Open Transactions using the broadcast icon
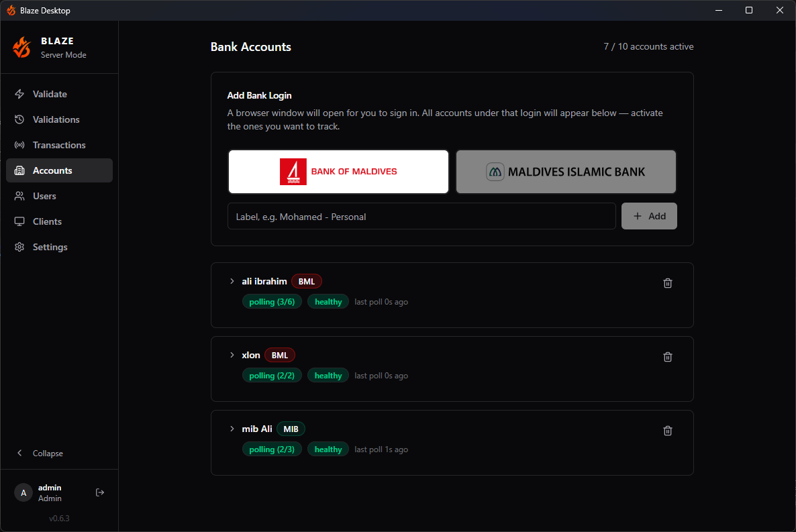796x532 pixels. tap(20, 145)
